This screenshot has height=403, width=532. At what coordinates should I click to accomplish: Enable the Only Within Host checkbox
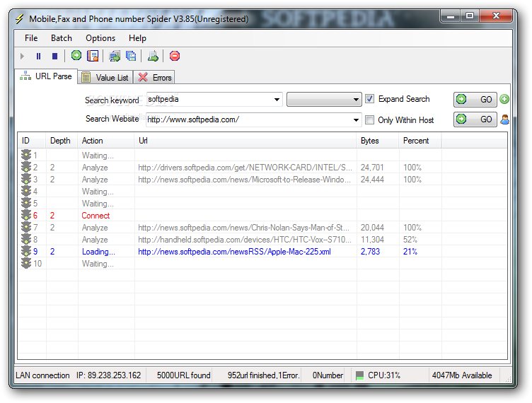point(369,120)
